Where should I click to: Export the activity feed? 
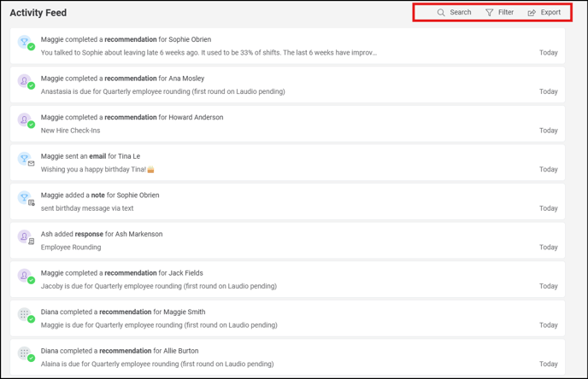pos(544,12)
